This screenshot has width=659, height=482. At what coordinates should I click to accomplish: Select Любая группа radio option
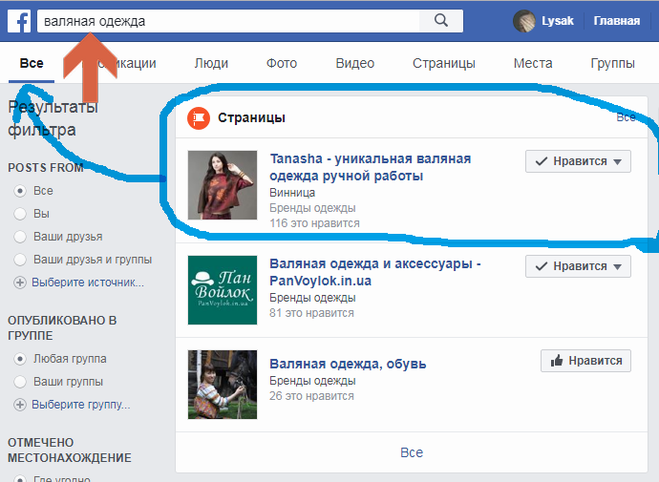(20, 359)
